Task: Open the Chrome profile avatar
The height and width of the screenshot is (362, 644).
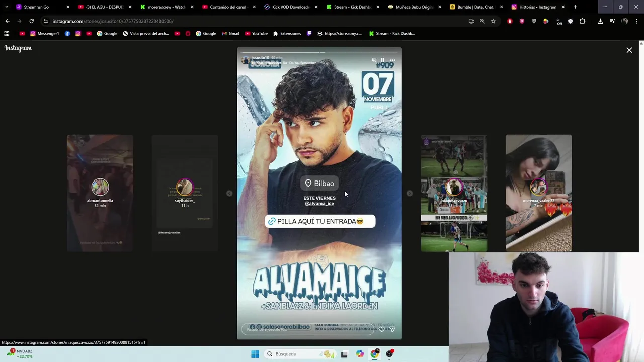Action: 624,21
